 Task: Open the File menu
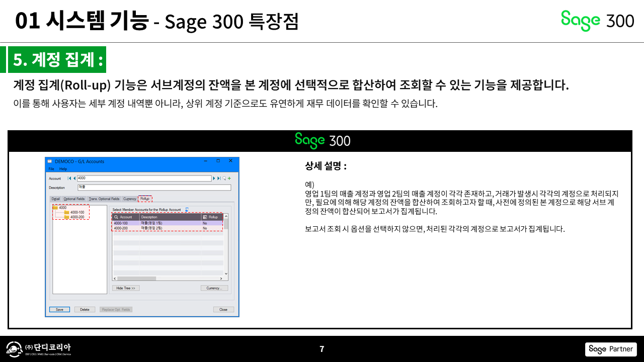tap(51, 169)
